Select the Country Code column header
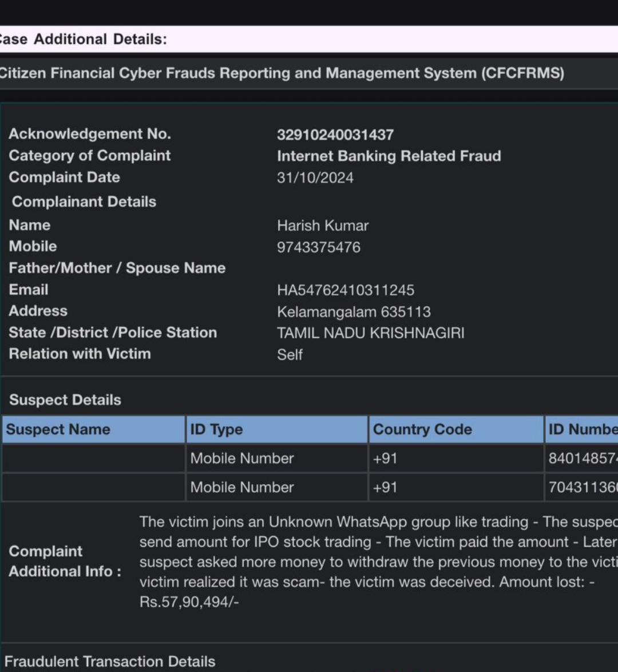The width and height of the screenshot is (618, 672). click(x=422, y=430)
